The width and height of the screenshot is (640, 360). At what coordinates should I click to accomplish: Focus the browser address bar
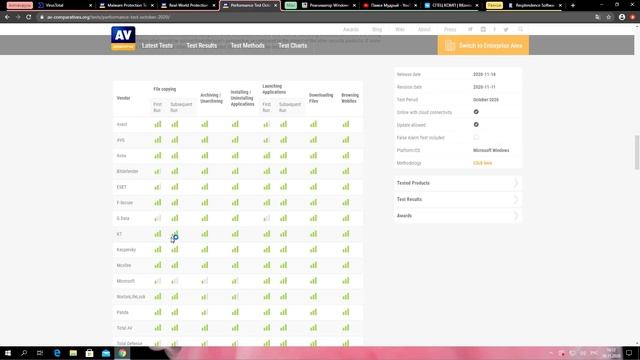(314, 17)
